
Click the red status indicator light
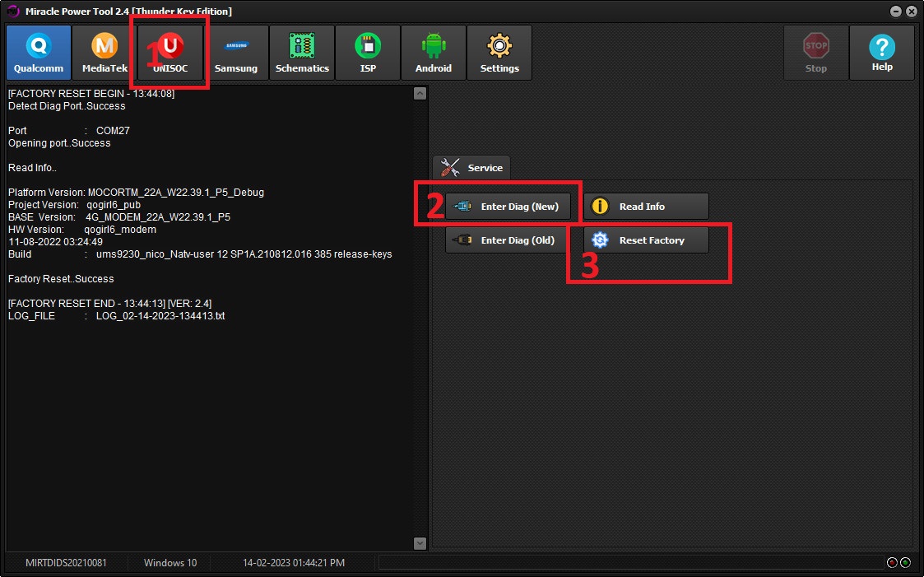(x=892, y=563)
